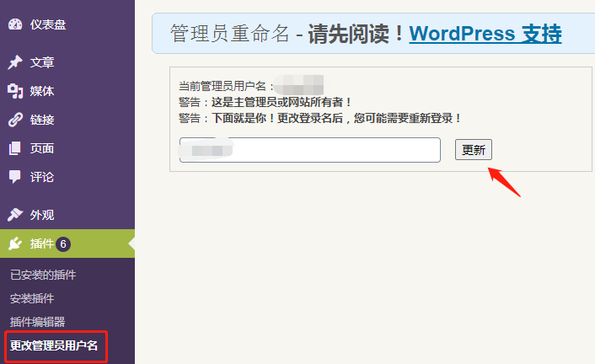Click the 管理员重命名 heading text
This screenshot has height=364, width=595.
click(229, 34)
